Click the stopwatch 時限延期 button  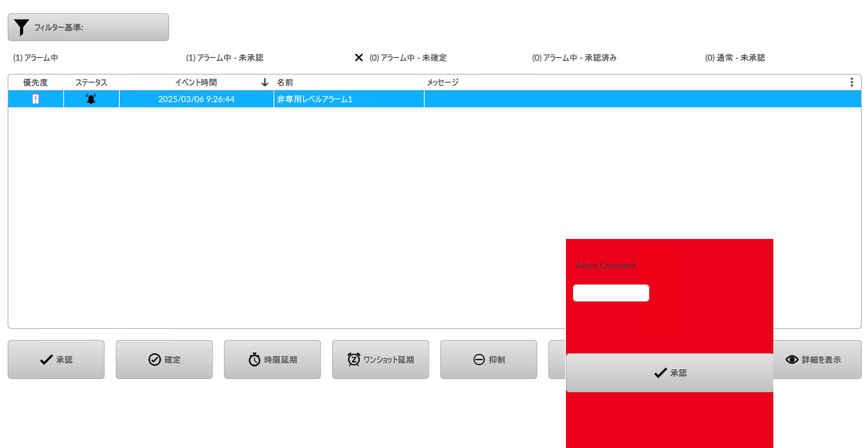tap(272, 360)
